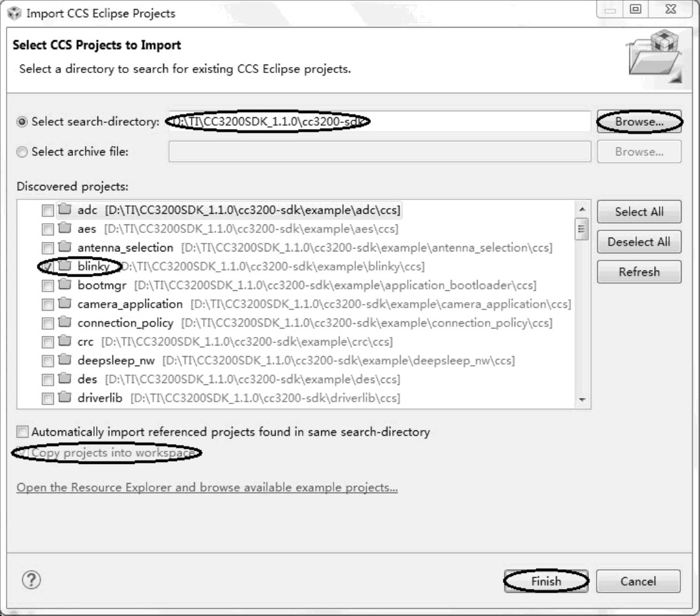The width and height of the screenshot is (700, 616).
Task: Toggle Copy projects into workspace checkbox
Action: (22, 453)
